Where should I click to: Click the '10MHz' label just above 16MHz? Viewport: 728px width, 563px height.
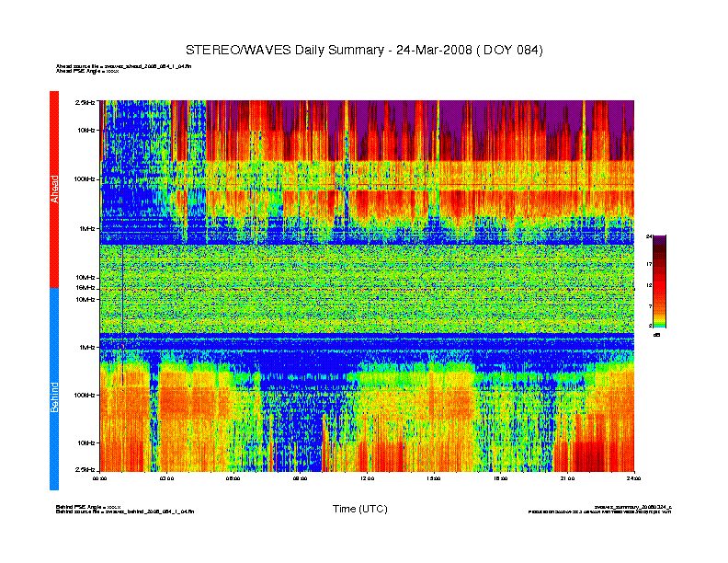click(85, 277)
